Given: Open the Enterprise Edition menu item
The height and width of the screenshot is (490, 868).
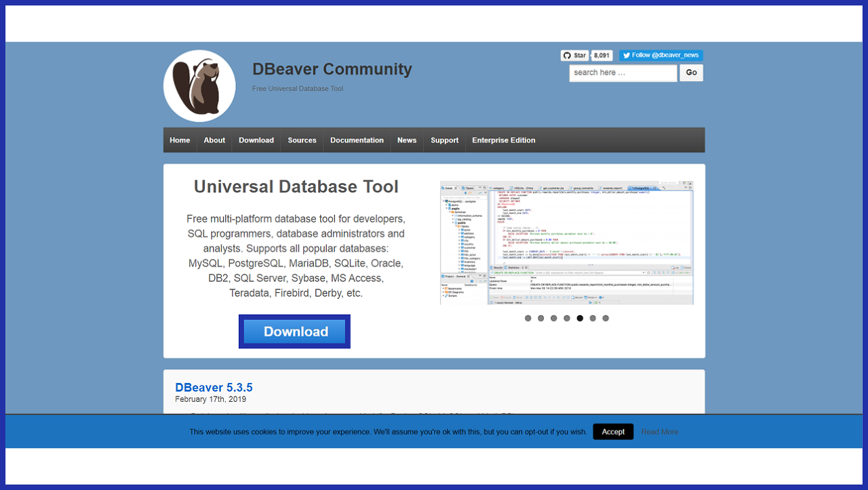Looking at the screenshot, I should (504, 140).
